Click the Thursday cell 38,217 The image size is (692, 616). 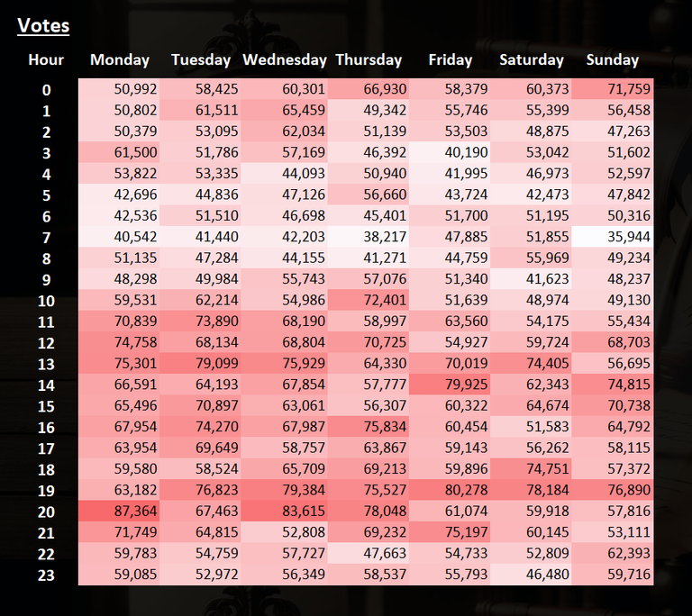click(x=368, y=237)
